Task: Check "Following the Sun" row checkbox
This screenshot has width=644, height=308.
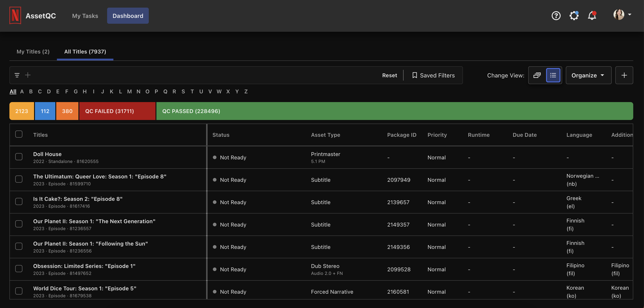Action: (x=19, y=246)
